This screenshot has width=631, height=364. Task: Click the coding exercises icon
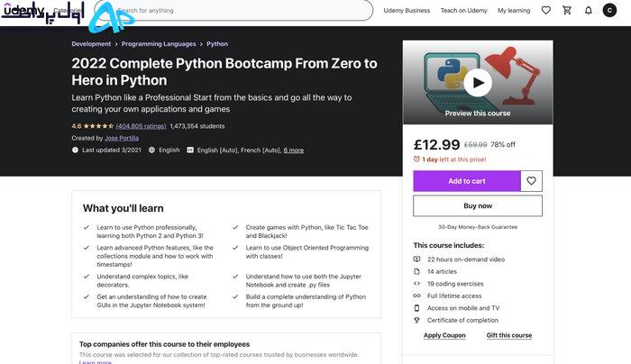[x=416, y=284]
